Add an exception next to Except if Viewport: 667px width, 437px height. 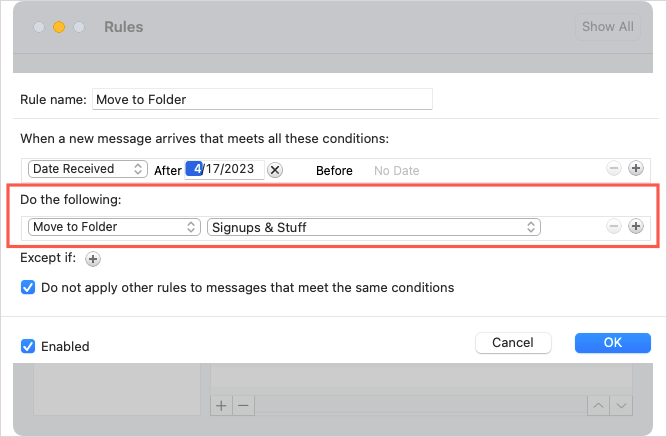[93, 258]
